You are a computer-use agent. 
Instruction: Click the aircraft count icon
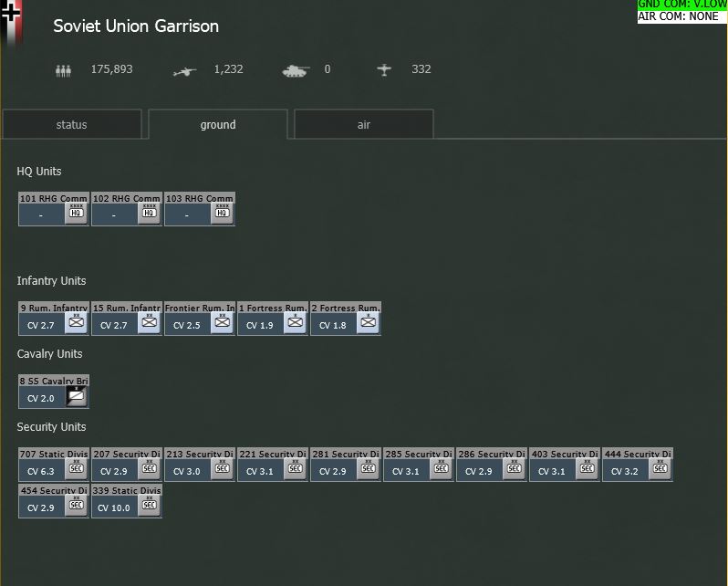point(384,69)
